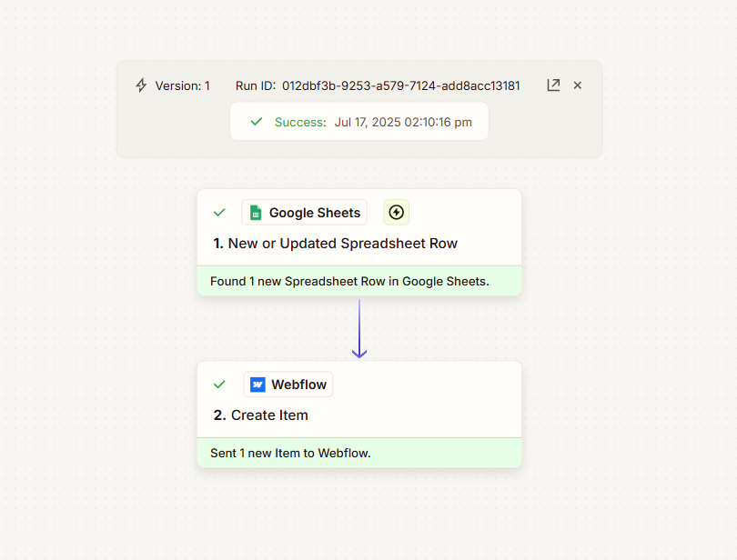Click the Webflow app icon
The width and height of the screenshot is (737, 560).
coord(257,385)
